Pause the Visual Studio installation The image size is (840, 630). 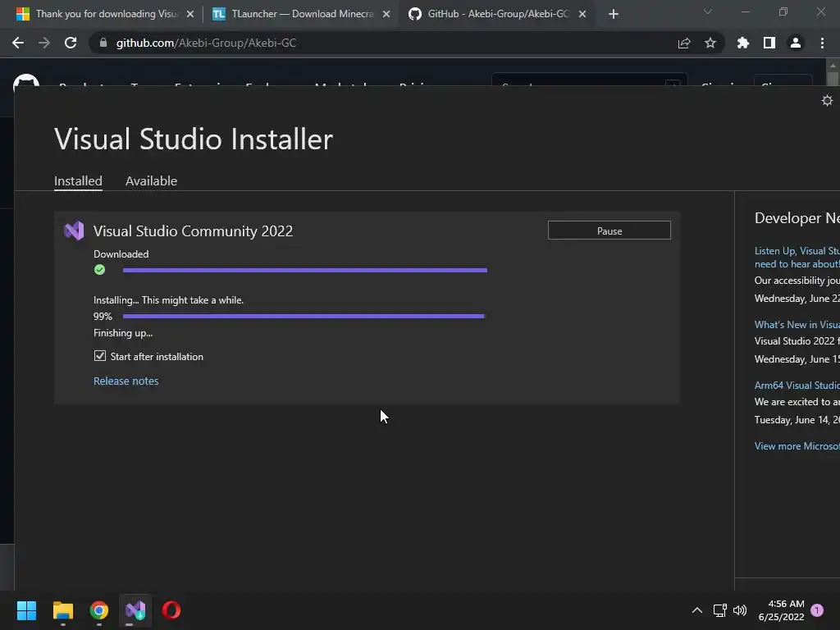[609, 231]
